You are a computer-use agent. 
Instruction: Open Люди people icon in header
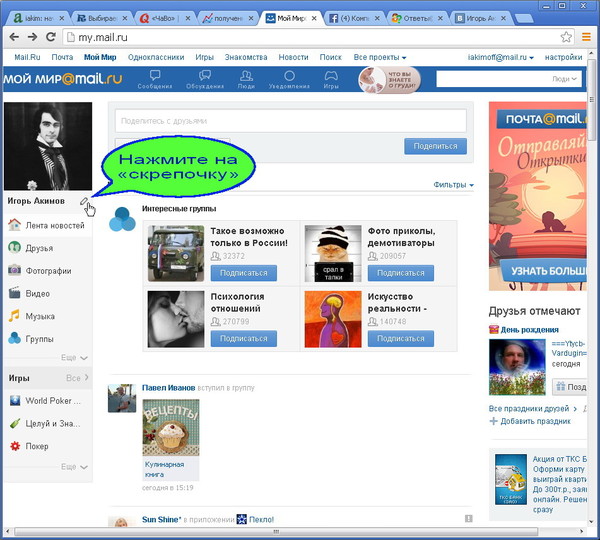246,80
